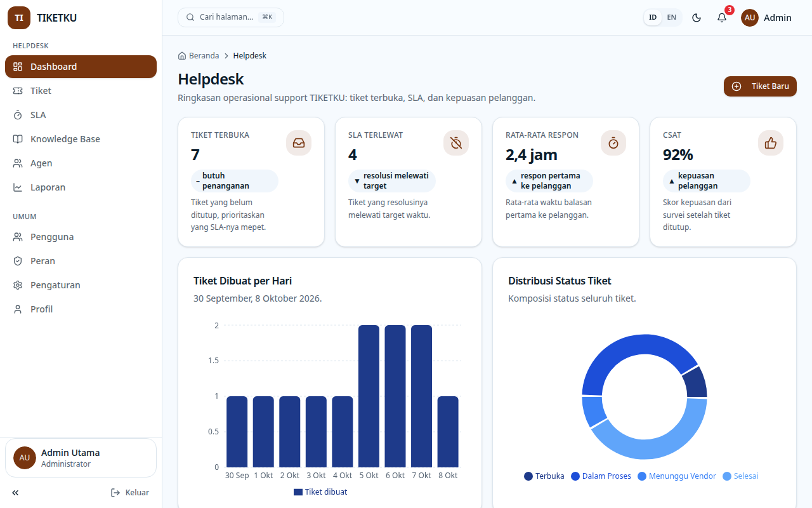Click the Peran shield icon

tap(18, 261)
